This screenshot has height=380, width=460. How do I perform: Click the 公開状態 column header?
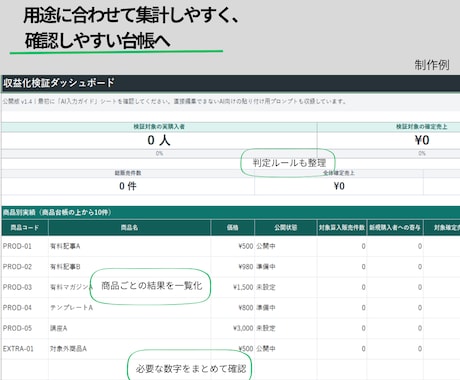click(x=286, y=228)
